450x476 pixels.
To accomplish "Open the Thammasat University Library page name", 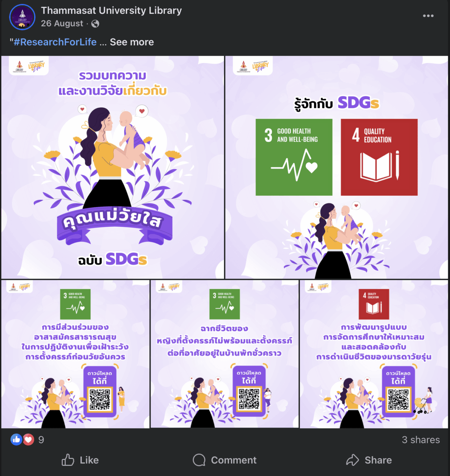I will 111,10.
